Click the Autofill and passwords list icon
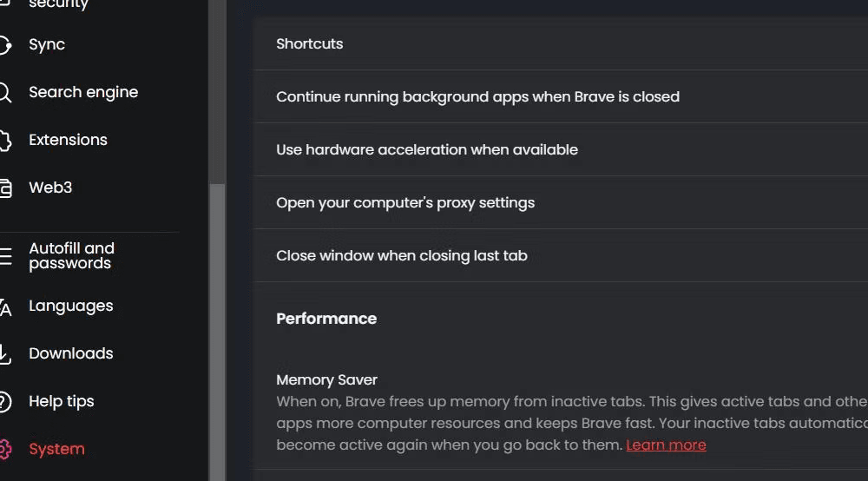This screenshot has width=868, height=481. pyautogui.click(x=5, y=256)
